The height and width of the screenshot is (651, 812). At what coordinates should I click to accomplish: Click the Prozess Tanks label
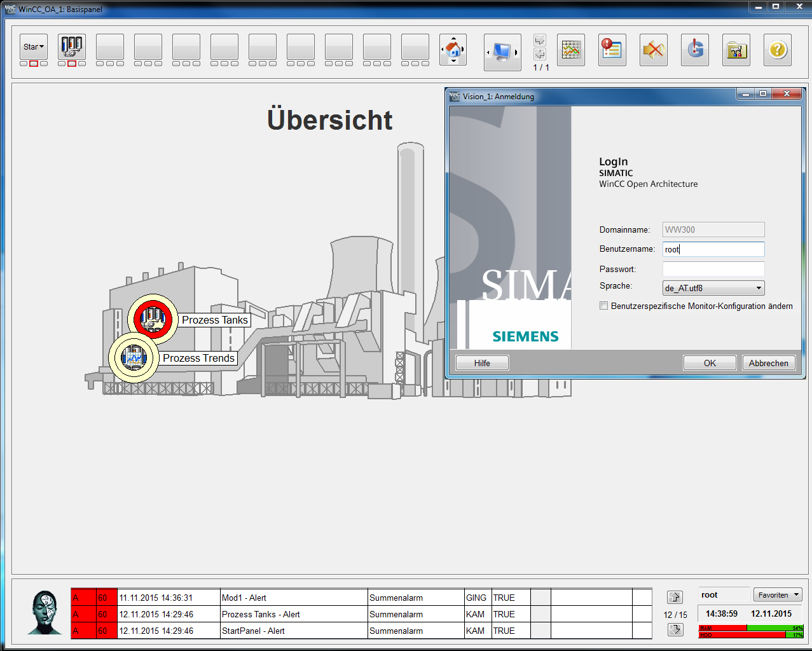tap(215, 320)
